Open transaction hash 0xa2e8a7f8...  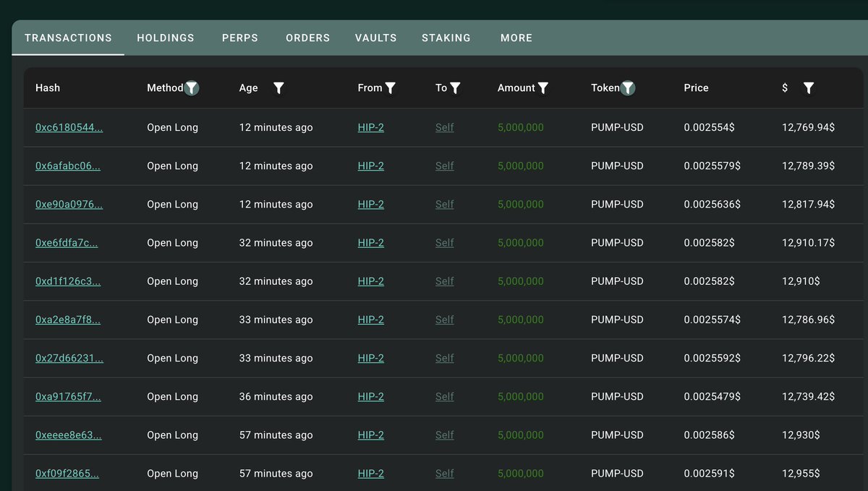(68, 320)
